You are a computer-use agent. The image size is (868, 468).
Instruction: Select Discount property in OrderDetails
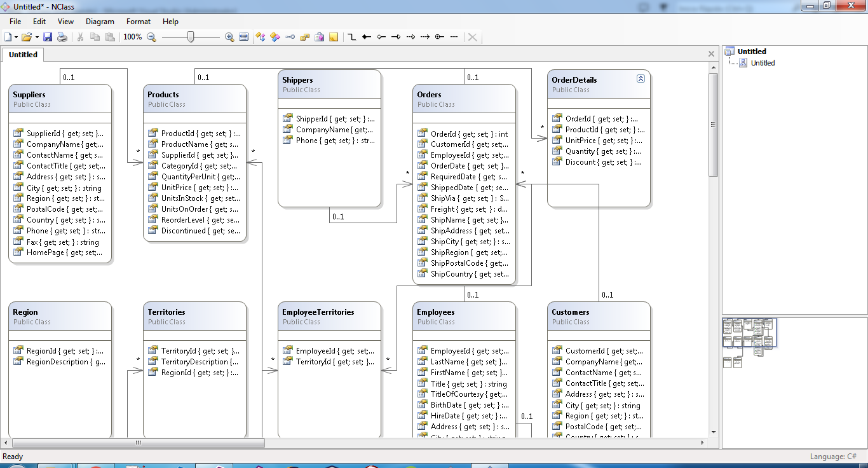(x=597, y=162)
